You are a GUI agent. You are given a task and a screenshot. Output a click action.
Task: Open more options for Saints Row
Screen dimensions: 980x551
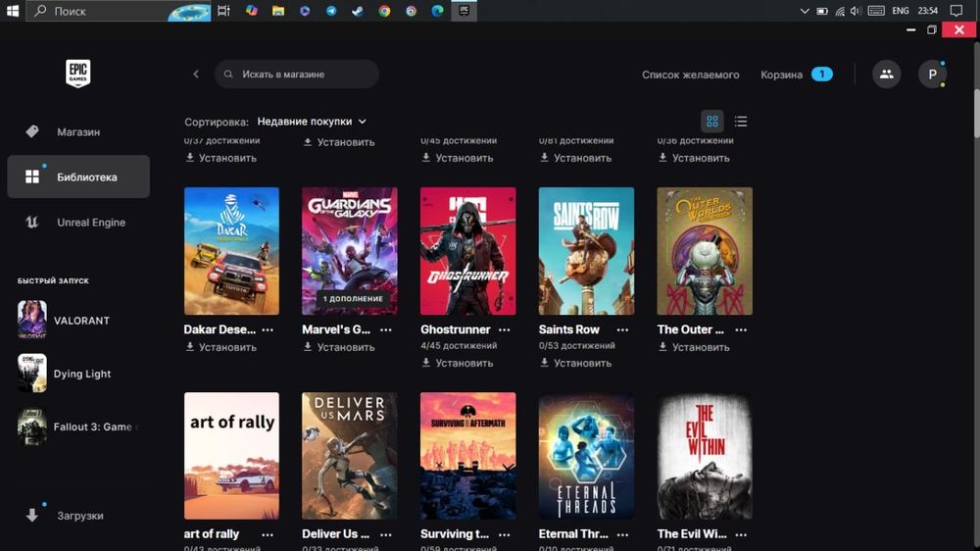point(622,329)
